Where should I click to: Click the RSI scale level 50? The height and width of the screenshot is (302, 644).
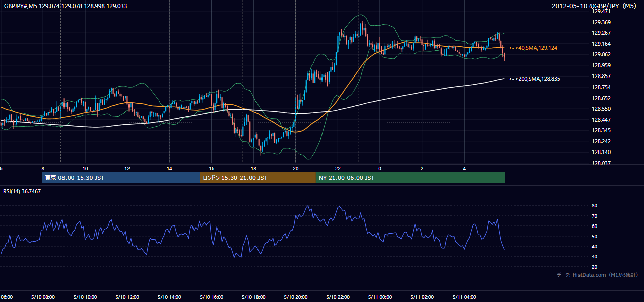click(x=595, y=236)
